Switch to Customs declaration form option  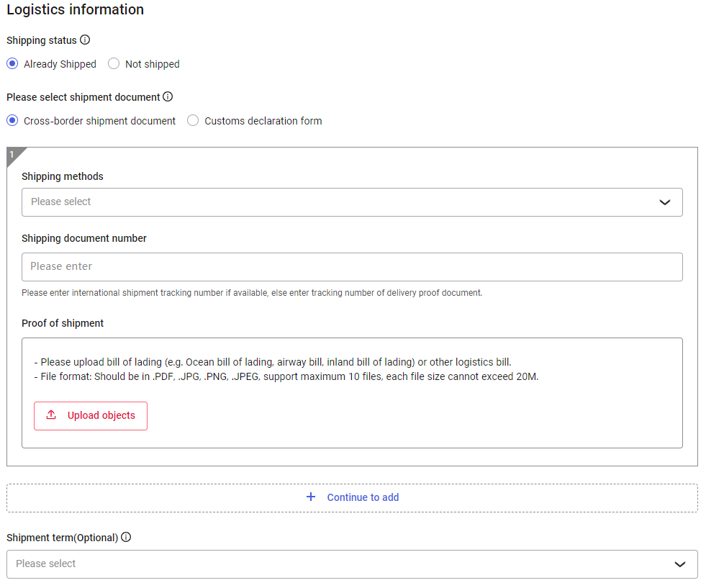click(193, 121)
